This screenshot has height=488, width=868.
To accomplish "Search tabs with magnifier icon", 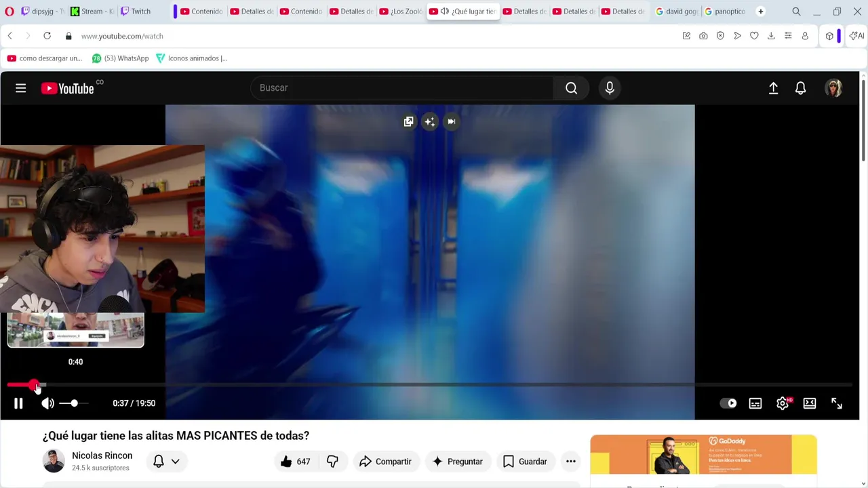I will pyautogui.click(x=796, y=12).
